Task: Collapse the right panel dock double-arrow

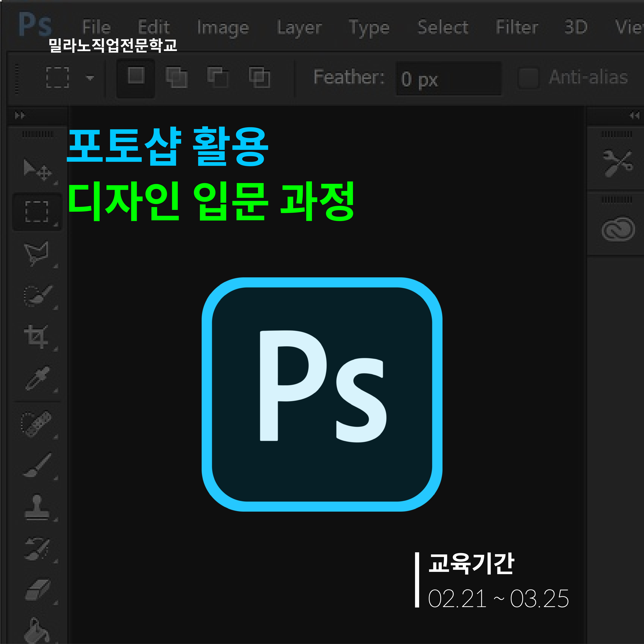Action: 634,115
